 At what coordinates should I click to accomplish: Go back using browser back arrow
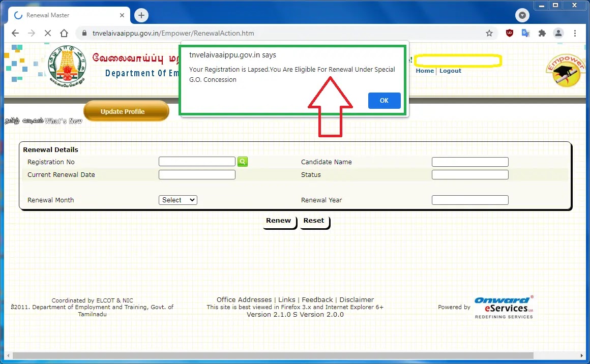coord(15,33)
